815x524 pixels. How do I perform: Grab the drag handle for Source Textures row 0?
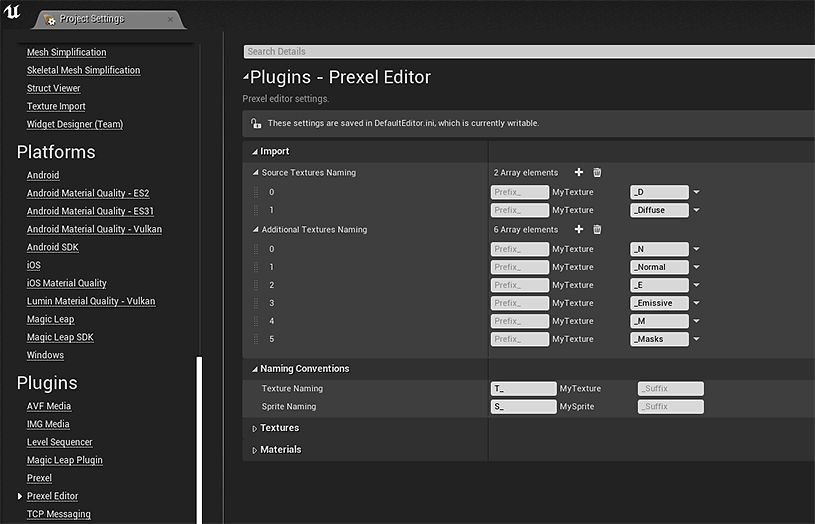pos(256,192)
